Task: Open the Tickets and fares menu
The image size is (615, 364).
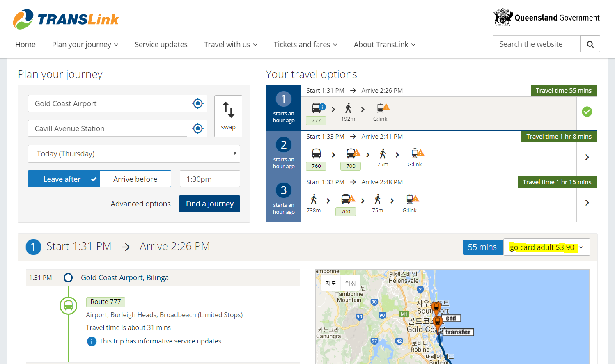Action: (305, 45)
